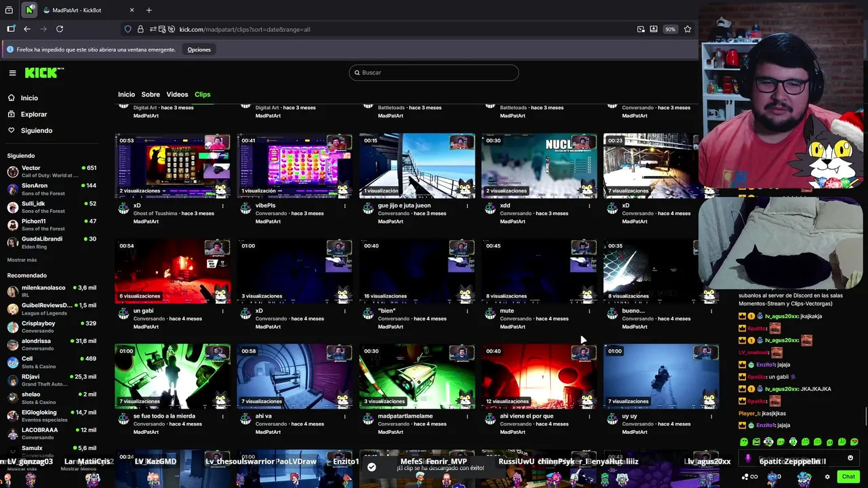The height and width of the screenshot is (488, 868).
Task: Click the padlock site info icon
Action: point(140,29)
